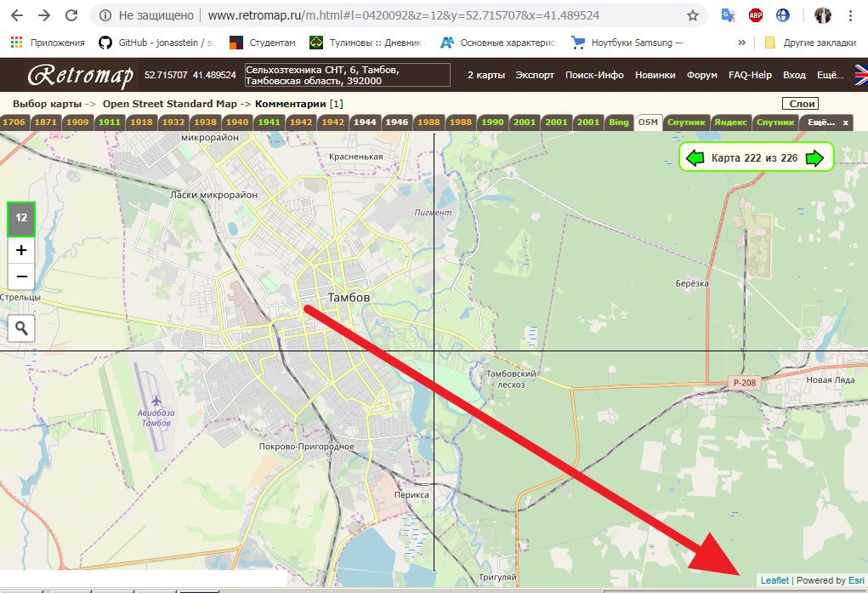Switch to the Bing map tab

click(x=619, y=123)
